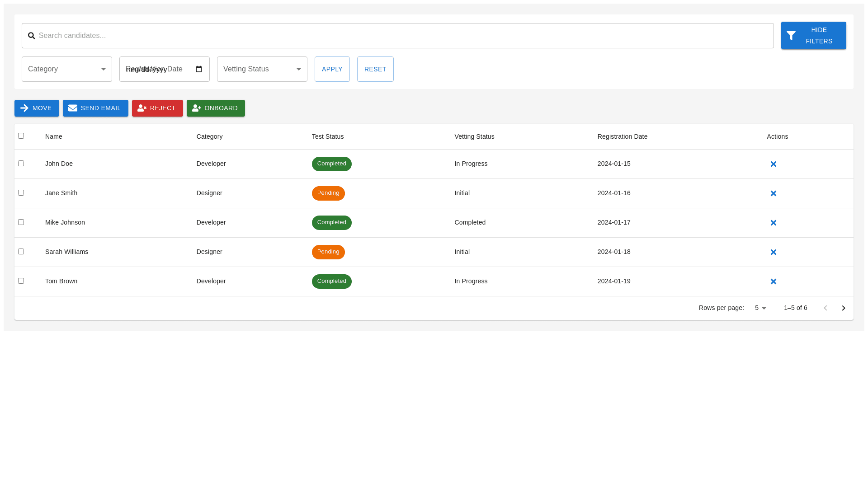This screenshot has width=868, height=488.
Task: Click the Apply filters button
Action: tap(332, 69)
